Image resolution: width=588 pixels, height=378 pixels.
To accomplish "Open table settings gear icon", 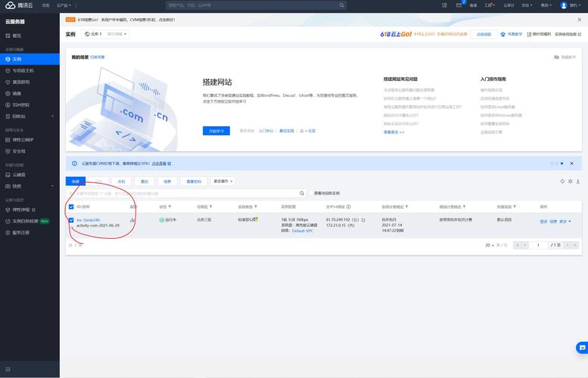I will coord(571,181).
